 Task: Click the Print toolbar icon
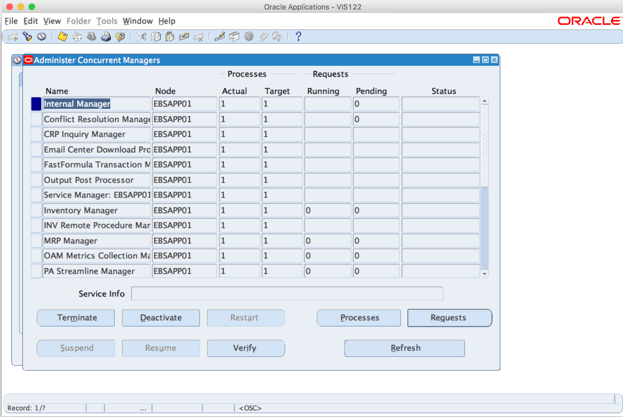(x=105, y=37)
